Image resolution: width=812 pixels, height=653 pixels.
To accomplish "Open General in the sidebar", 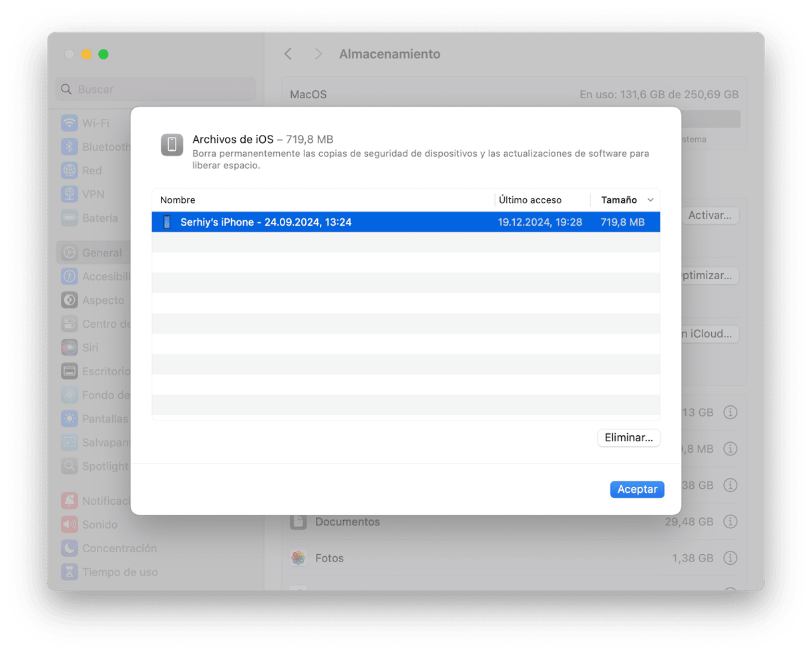I will click(101, 253).
